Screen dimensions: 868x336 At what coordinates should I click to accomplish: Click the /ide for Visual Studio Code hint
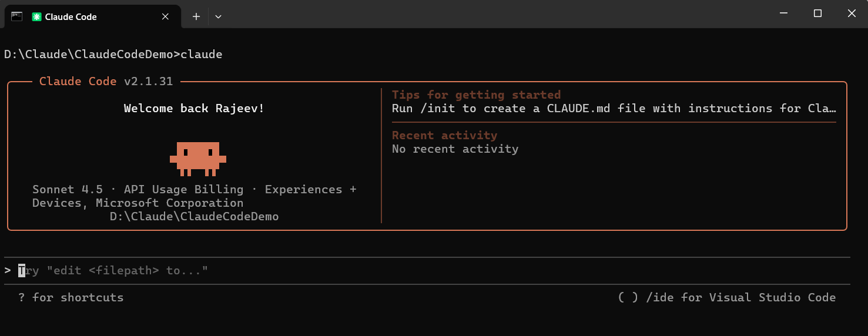point(740,297)
